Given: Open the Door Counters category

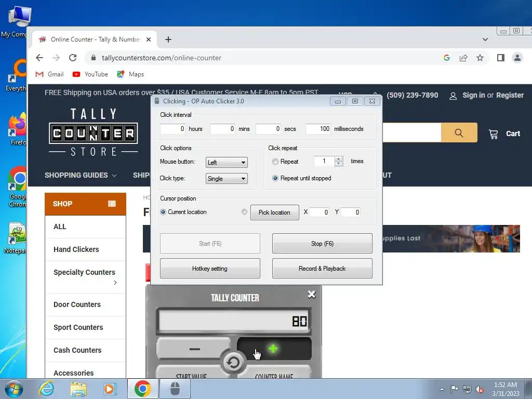Looking at the screenshot, I should [77, 304].
